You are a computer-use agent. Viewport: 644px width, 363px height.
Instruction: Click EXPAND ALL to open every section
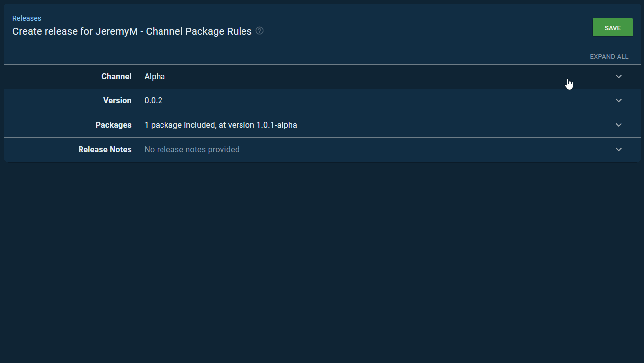[x=609, y=56]
